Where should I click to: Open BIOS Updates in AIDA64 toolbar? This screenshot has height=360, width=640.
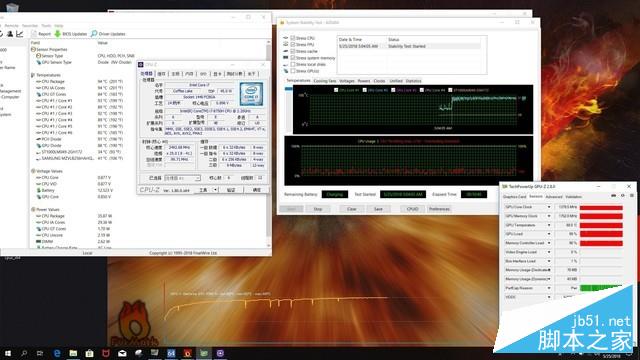pos(70,34)
